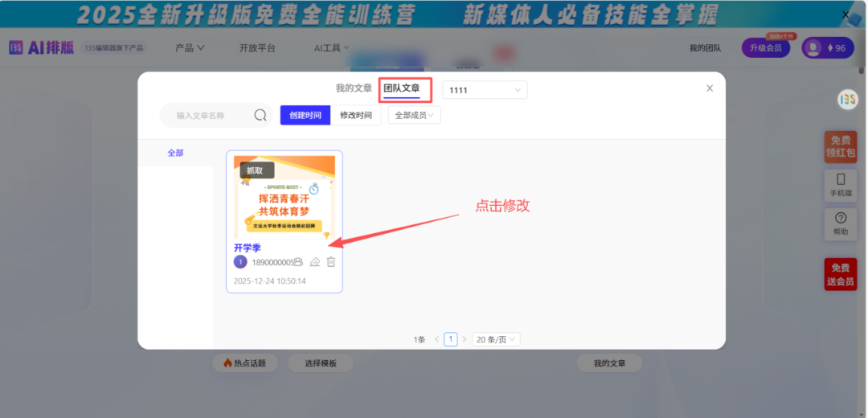Click the AI排版 logo

[42, 47]
